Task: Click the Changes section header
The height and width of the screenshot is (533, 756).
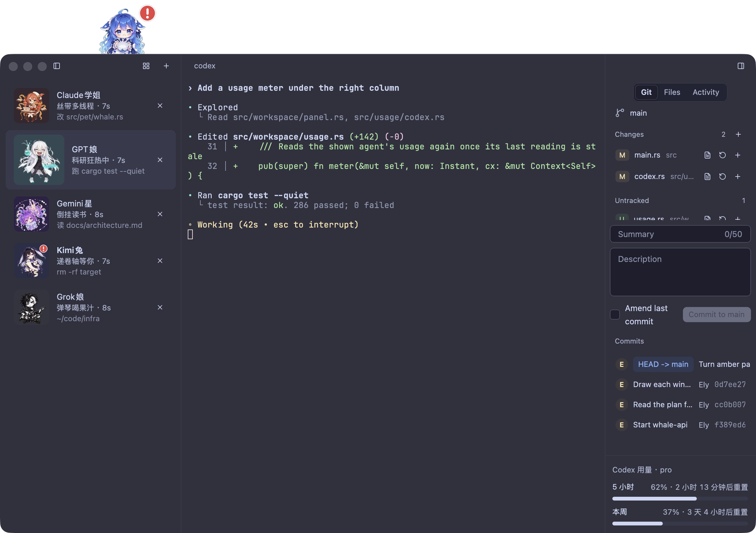Action: point(629,134)
